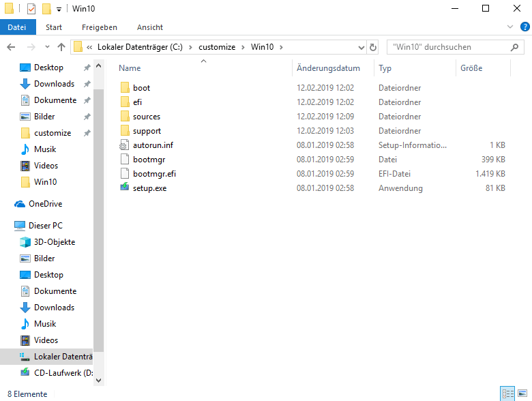Click the 1.419 KB size value
Image resolution: width=532 pixels, height=401 pixels.
click(x=490, y=174)
